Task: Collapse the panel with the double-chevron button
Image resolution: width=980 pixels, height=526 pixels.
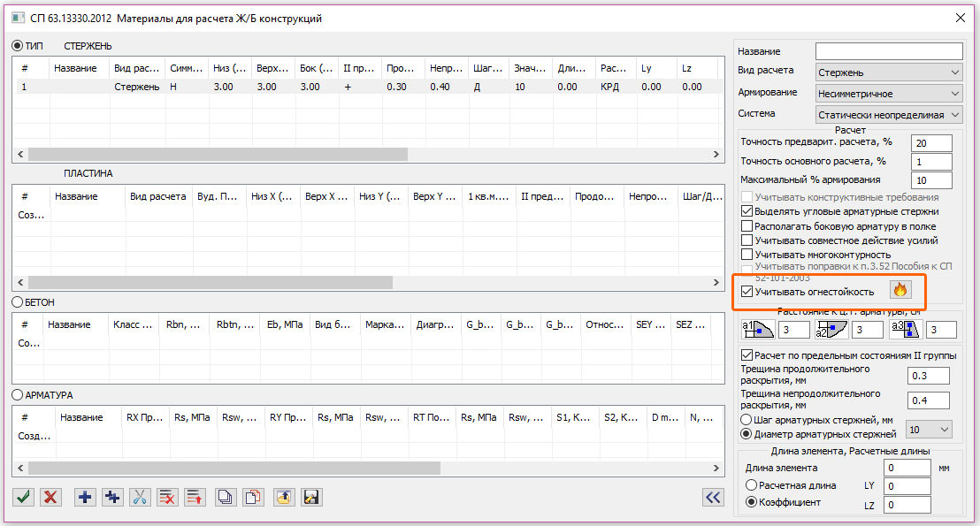Action: click(713, 497)
